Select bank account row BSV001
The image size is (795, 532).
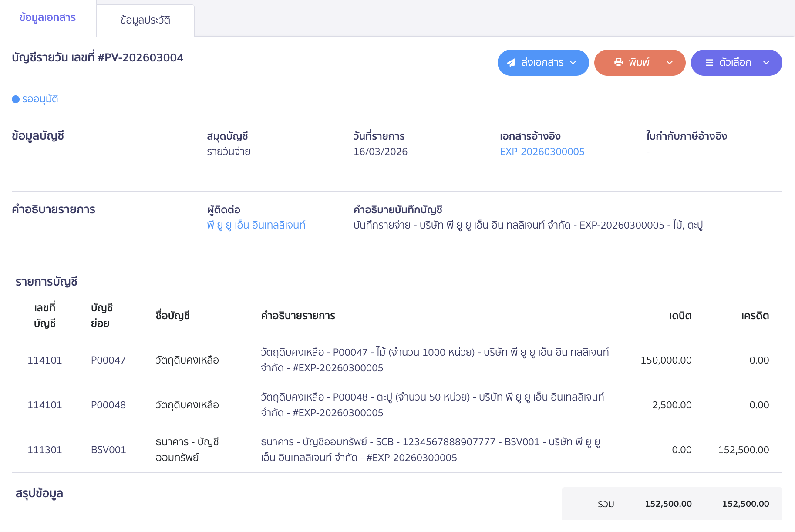(x=108, y=450)
